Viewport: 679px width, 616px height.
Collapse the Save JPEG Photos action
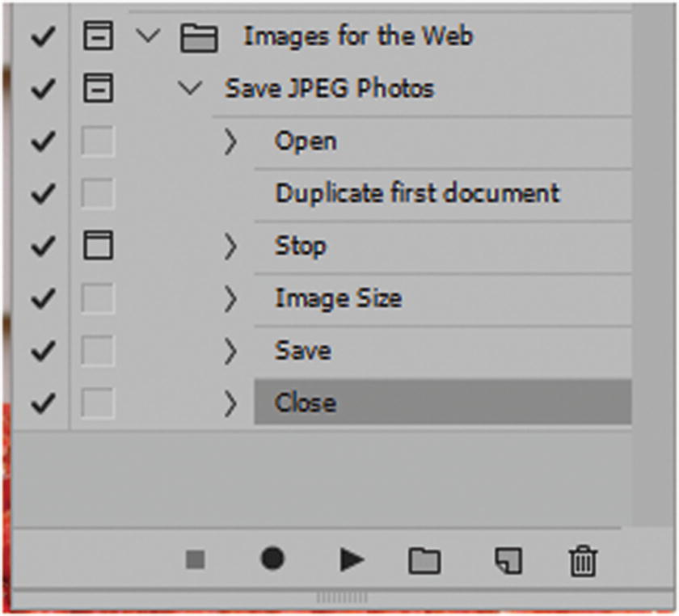pos(191,88)
